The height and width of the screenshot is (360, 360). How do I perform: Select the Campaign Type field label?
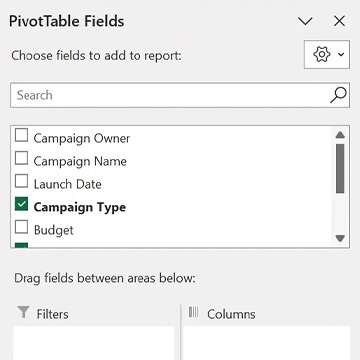pos(80,207)
